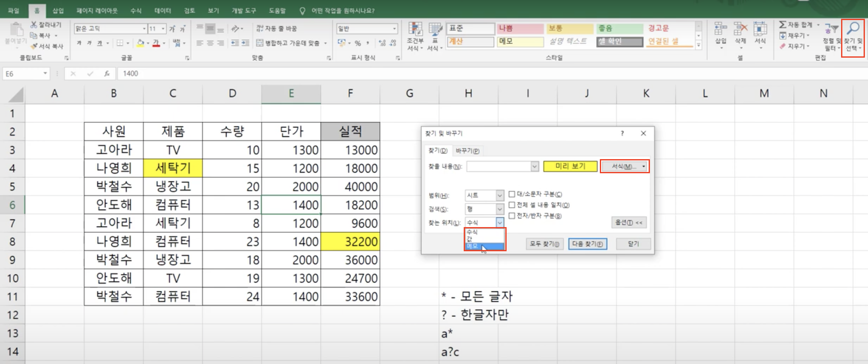Toggle bold formatting (가) in the font group

(x=79, y=43)
